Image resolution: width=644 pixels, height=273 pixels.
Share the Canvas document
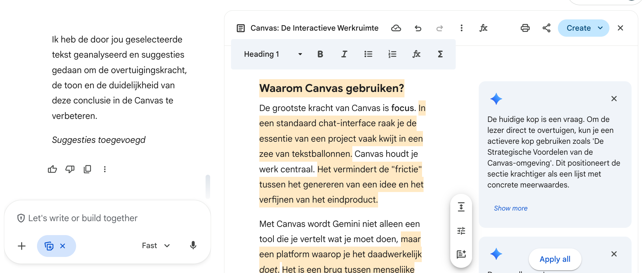(x=547, y=28)
